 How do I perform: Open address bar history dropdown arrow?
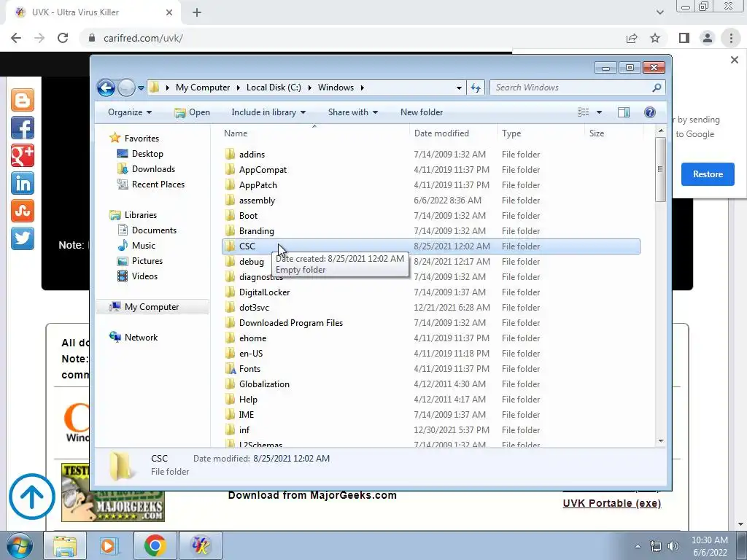[459, 87]
